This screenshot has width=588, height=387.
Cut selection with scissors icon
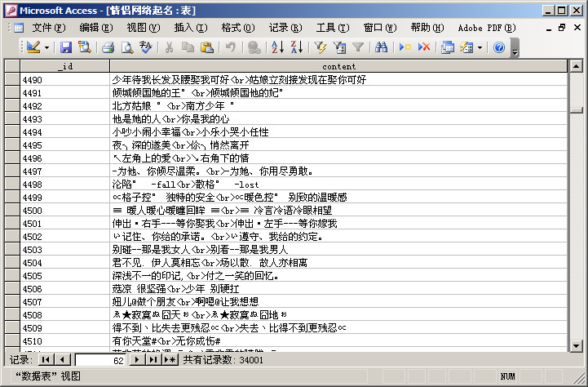click(169, 47)
